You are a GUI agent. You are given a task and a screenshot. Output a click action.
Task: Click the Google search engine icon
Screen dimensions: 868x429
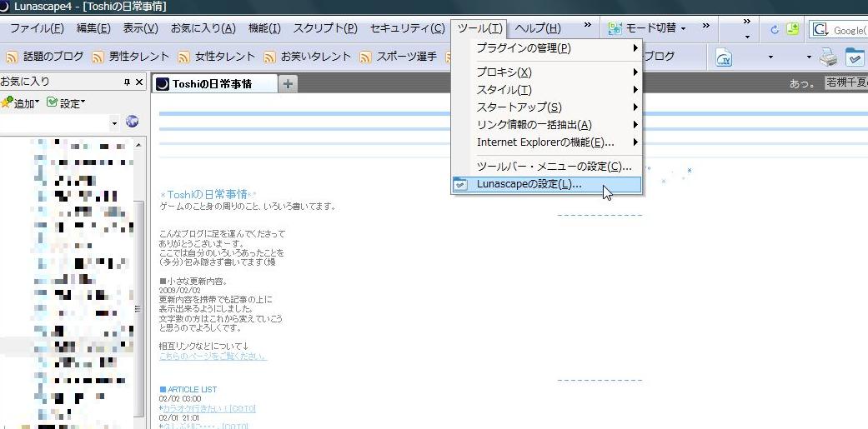click(820, 30)
